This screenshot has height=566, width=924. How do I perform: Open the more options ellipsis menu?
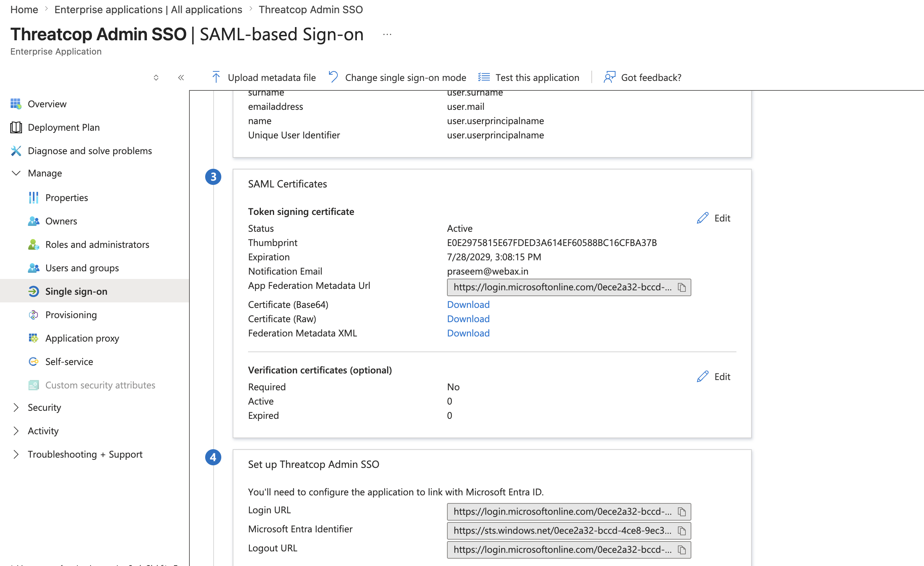pyautogui.click(x=387, y=34)
